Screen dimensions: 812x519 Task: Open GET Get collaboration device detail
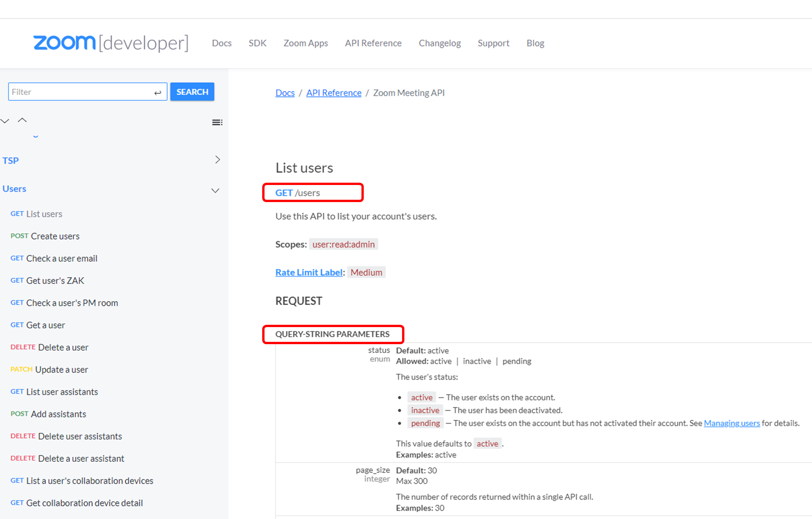point(77,503)
